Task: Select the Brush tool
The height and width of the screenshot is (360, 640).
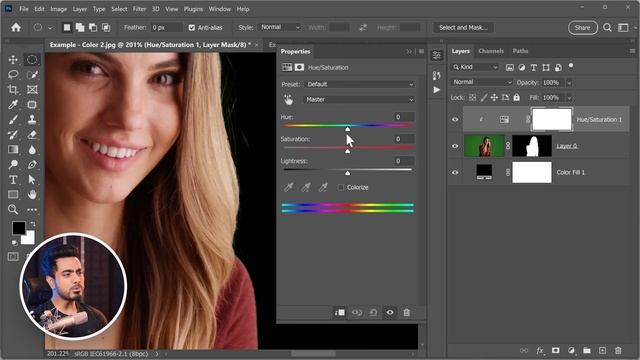Action: click(13, 120)
